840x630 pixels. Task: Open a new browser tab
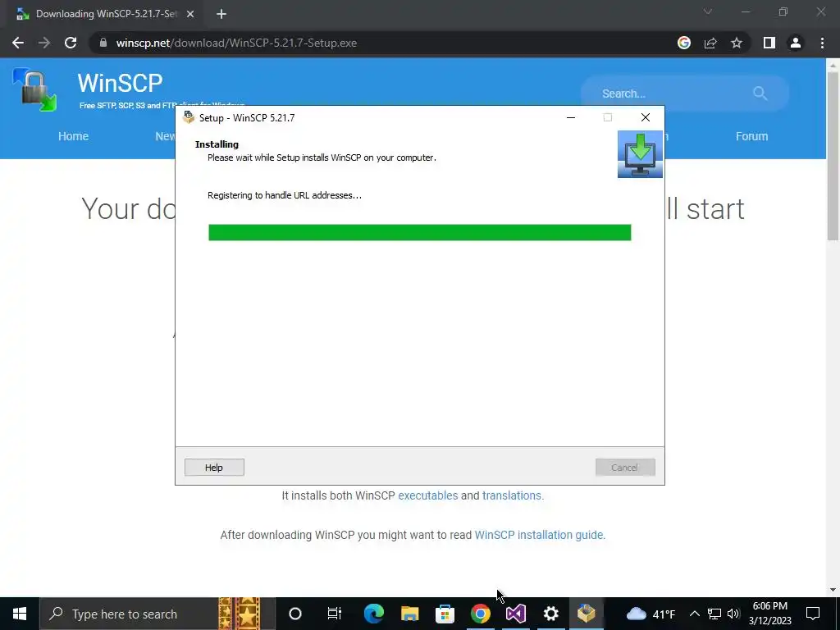pos(221,14)
